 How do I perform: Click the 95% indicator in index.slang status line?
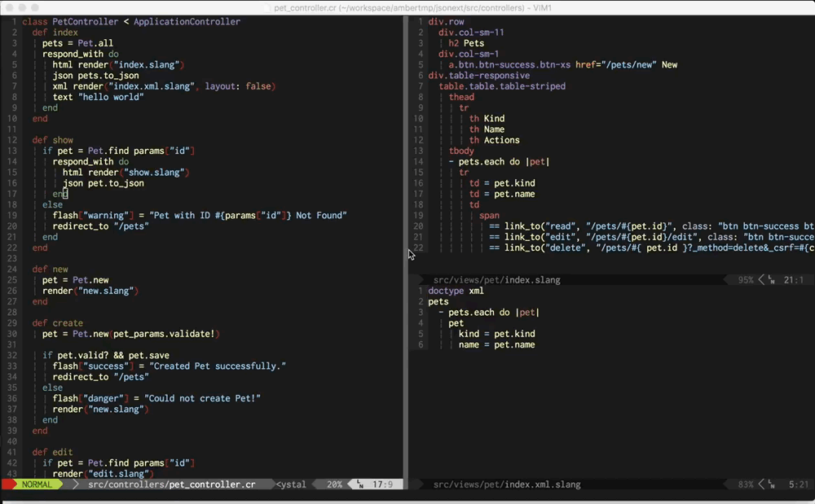pos(746,280)
